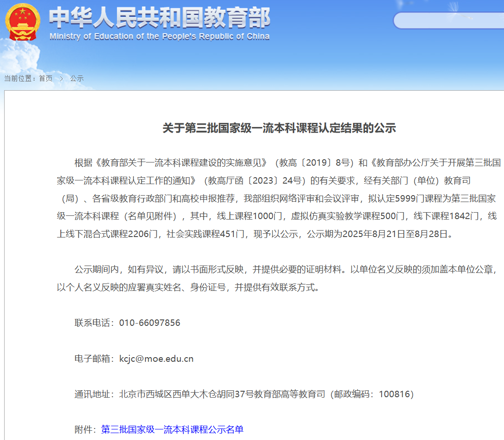Click the postal code 100816
The height and width of the screenshot is (440, 504).
(x=394, y=394)
